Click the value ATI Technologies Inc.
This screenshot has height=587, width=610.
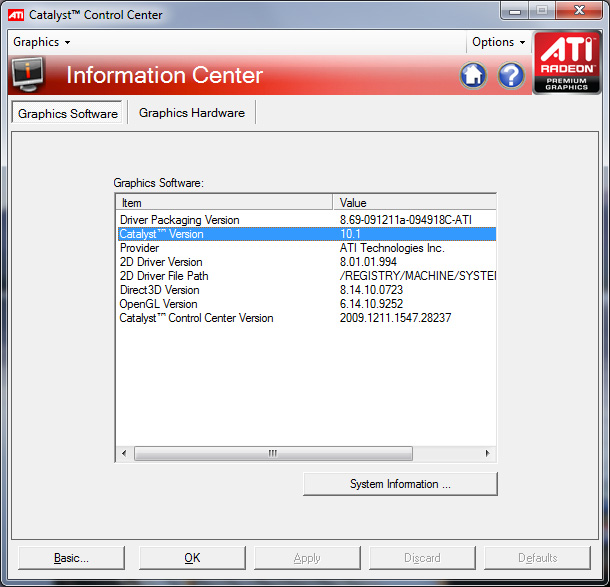click(392, 248)
